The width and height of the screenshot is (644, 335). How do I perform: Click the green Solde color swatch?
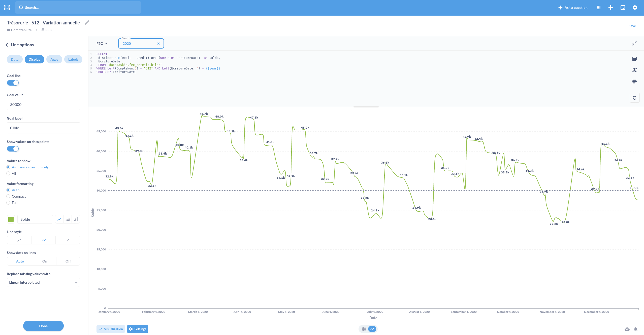click(x=11, y=219)
